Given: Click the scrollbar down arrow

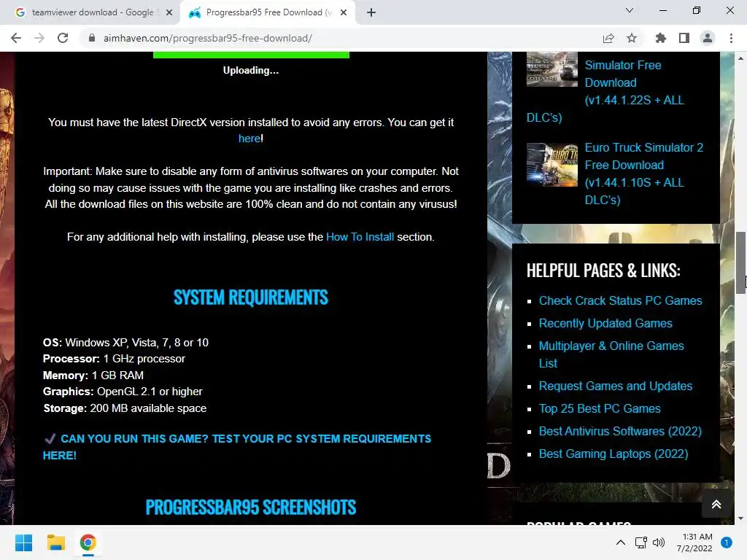Looking at the screenshot, I should click(x=740, y=518).
